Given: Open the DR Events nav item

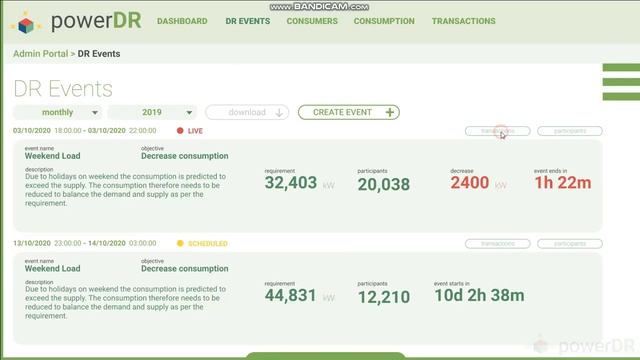Looking at the screenshot, I should click(248, 21).
